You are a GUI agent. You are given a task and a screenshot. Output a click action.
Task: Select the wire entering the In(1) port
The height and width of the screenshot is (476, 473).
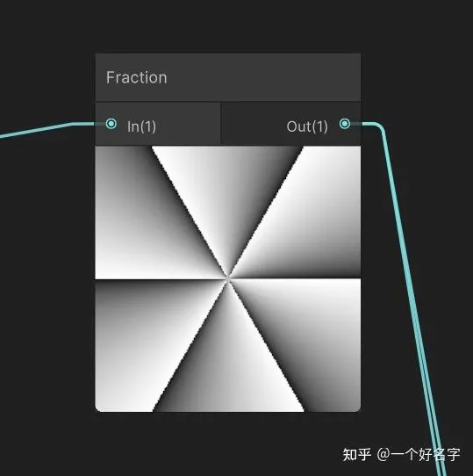point(48,129)
